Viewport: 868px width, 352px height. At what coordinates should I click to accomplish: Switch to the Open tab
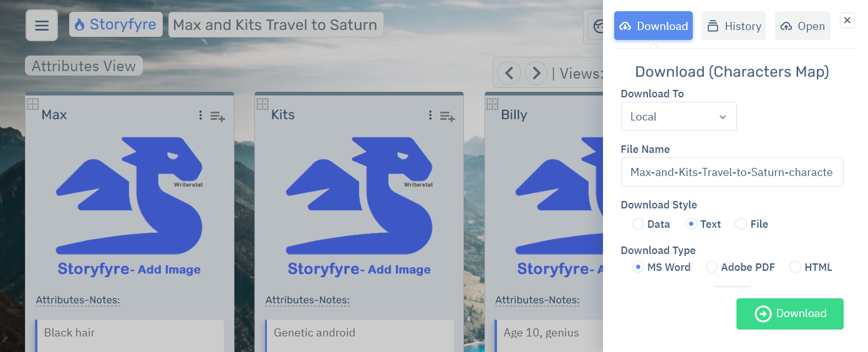pyautogui.click(x=803, y=26)
